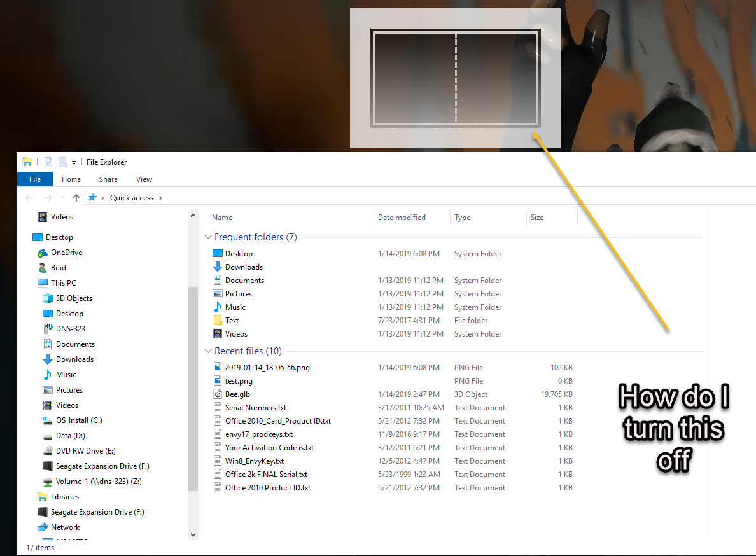This screenshot has height=556, width=756.
Task: Open the Customize Quick Access Toolbar dropdown arrow
Action: 74,162
